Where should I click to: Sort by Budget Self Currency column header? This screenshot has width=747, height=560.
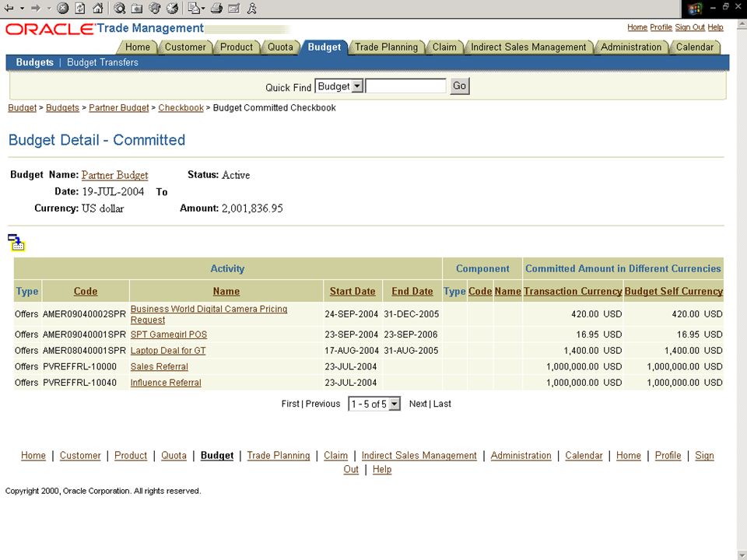[674, 291]
